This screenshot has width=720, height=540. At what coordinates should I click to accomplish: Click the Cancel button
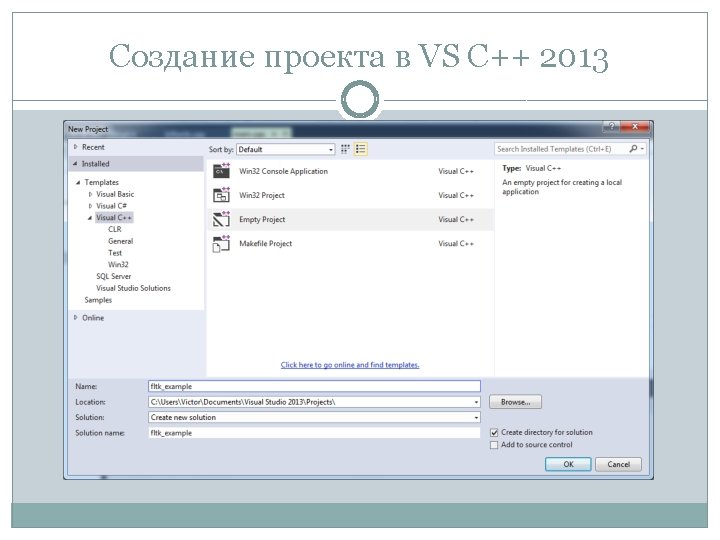(x=618, y=464)
